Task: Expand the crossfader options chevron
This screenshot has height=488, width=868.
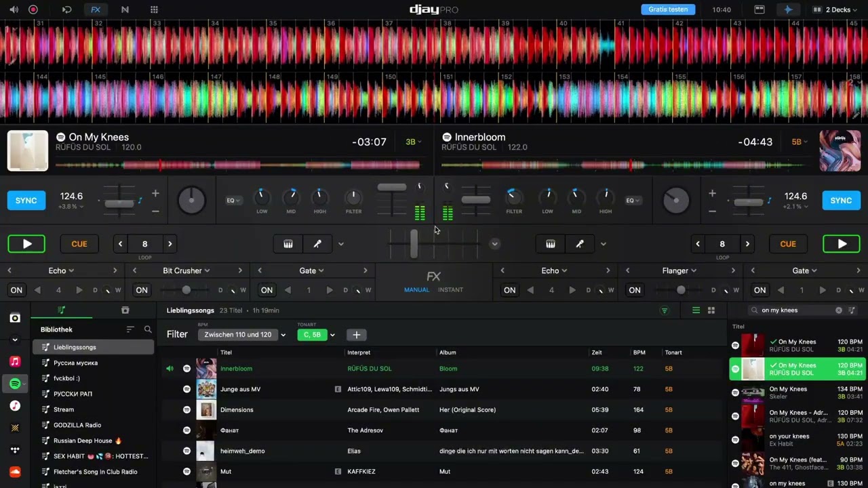Action: point(495,244)
